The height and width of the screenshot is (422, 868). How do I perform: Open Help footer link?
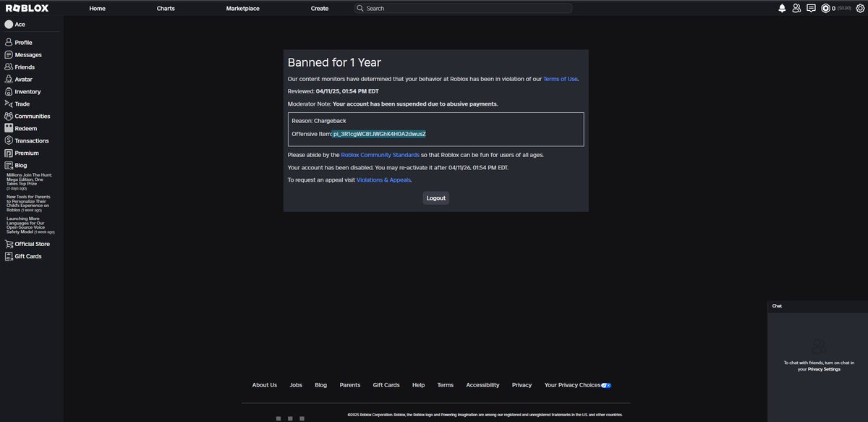[x=419, y=385]
